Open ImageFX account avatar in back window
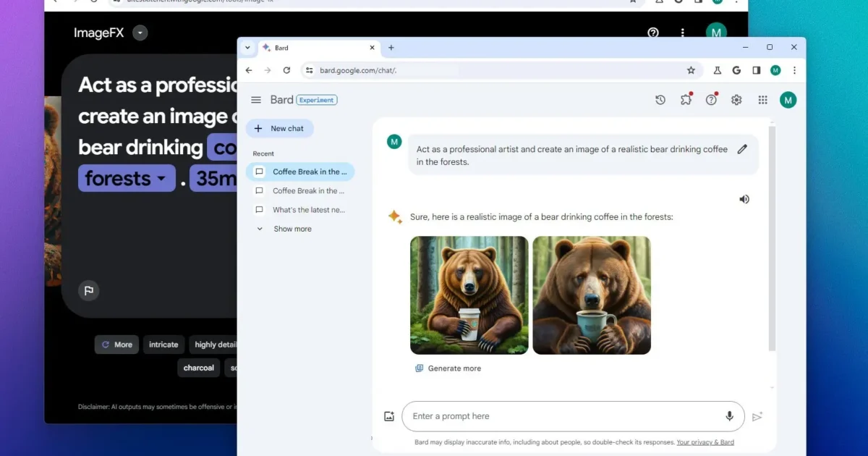868x456 pixels. click(x=716, y=32)
